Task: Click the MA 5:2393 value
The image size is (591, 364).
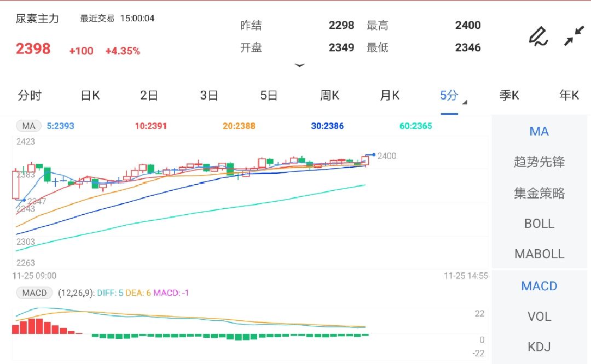Action: [x=60, y=126]
